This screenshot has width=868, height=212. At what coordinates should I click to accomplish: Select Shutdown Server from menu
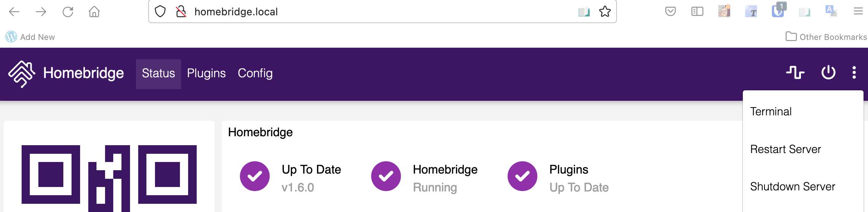click(x=792, y=187)
